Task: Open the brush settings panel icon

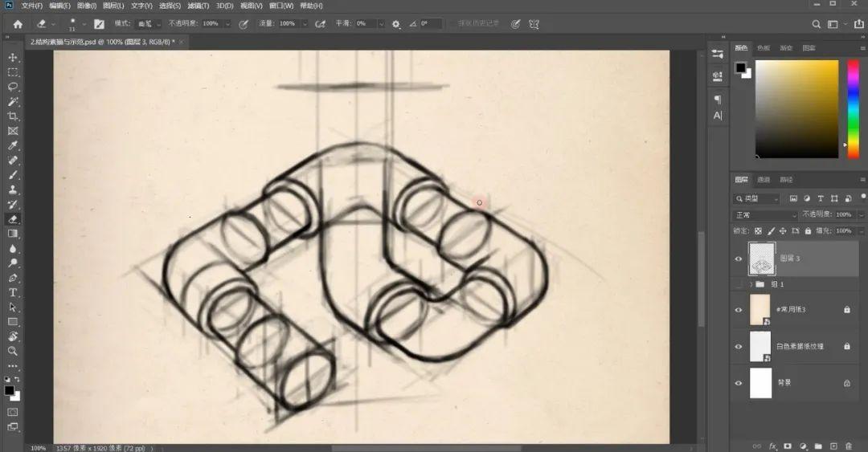Action: tap(99, 24)
